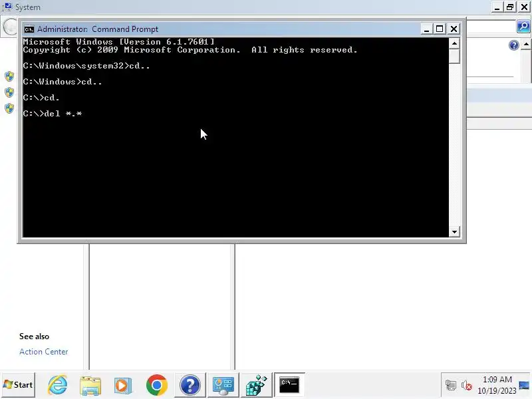This screenshot has width=532, height=399.
Task: Close the Command Prompt window
Action: pos(454,29)
